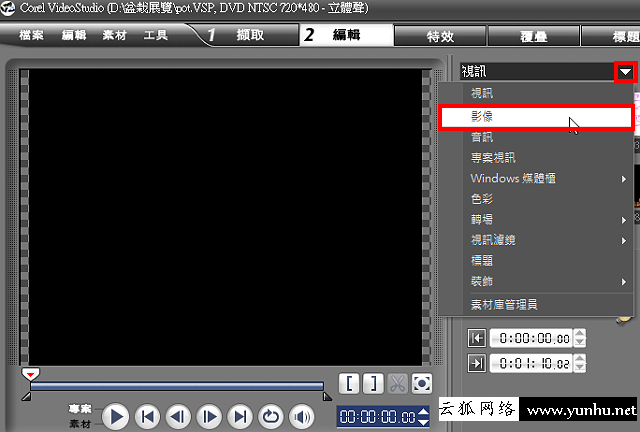
Task: Click the Mark-in jump icon beside 0:00:00.00
Action: [x=477, y=338]
